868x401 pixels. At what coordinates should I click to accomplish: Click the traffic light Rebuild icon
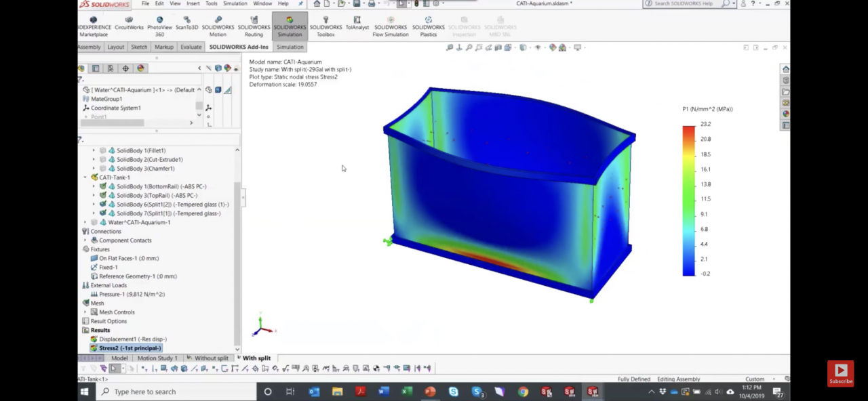pos(416,3)
